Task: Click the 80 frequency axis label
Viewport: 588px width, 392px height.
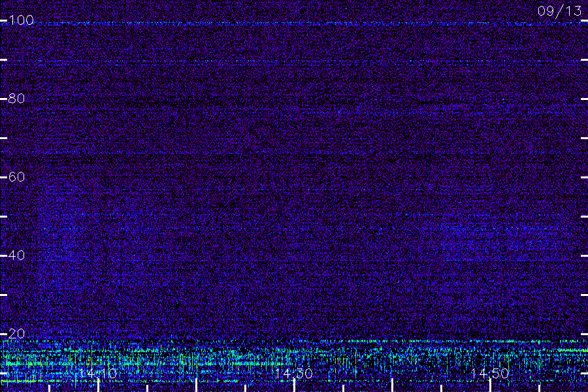Action: point(16,99)
